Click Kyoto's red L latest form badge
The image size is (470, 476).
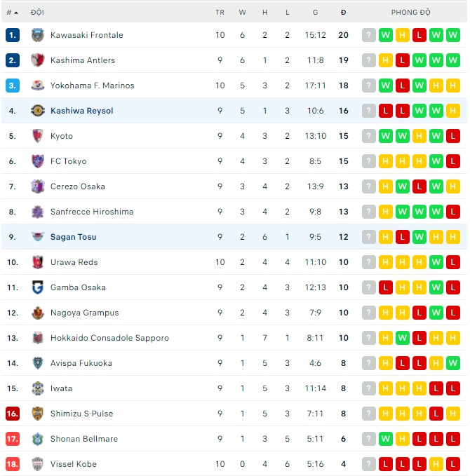(453, 136)
